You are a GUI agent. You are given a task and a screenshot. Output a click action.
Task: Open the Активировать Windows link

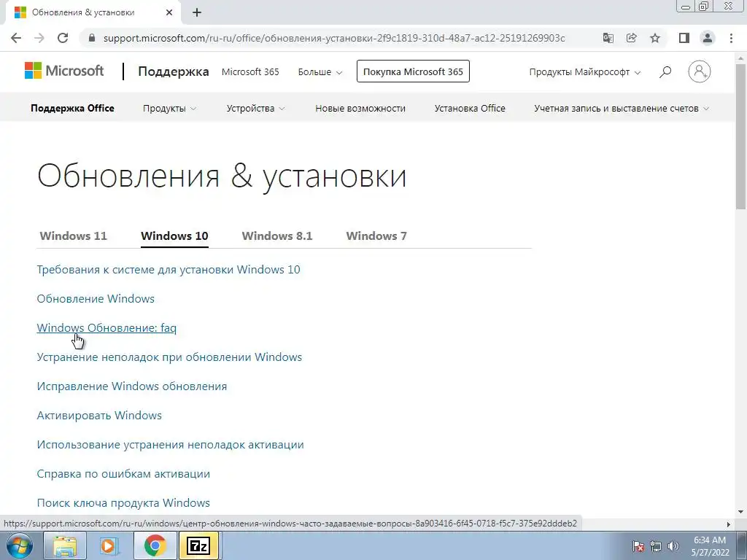pyautogui.click(x=99, y=415)
